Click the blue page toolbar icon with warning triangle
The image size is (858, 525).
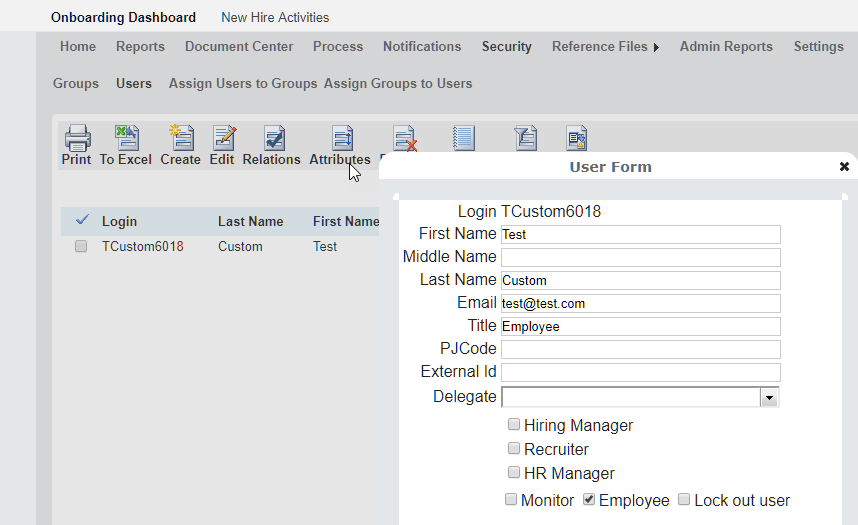(x=577, y=138)
